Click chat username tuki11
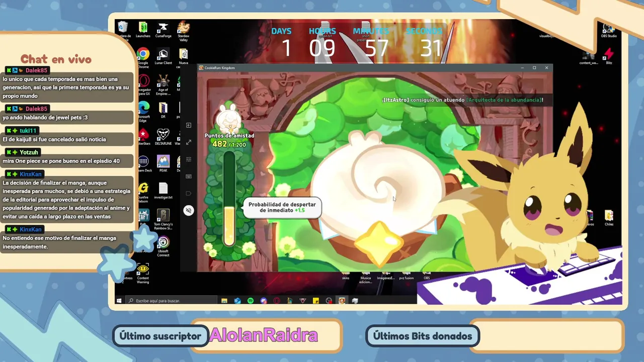The image size is (644, 362). coord(28,131)
